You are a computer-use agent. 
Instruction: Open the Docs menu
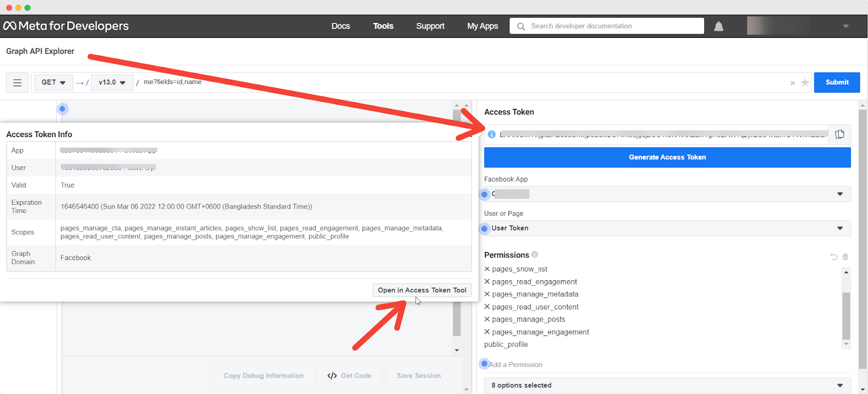pos(341,26)
